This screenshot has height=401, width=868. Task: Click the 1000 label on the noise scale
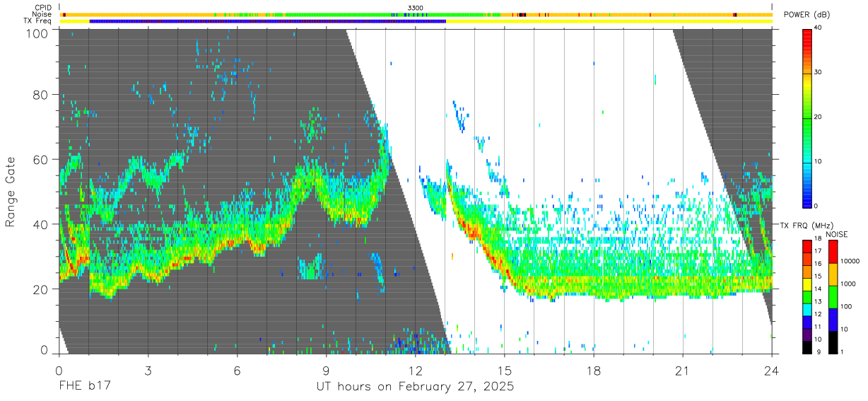tap(848, 284)
